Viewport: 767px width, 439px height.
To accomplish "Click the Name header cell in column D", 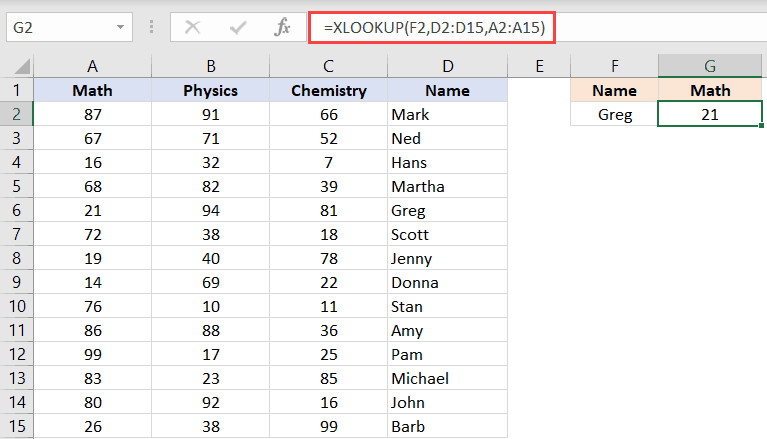I will pos(448,91).
